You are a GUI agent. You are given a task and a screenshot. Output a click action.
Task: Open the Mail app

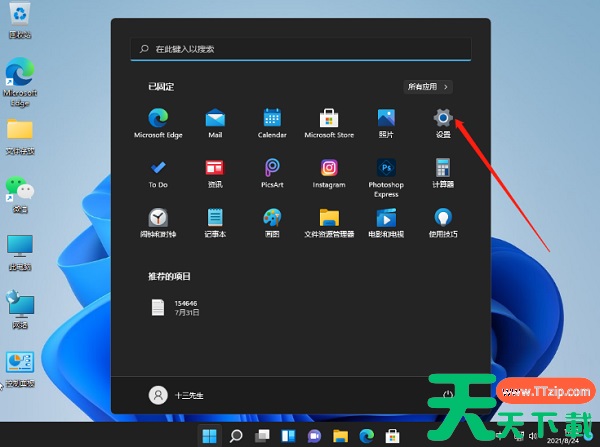pos(215,123)
